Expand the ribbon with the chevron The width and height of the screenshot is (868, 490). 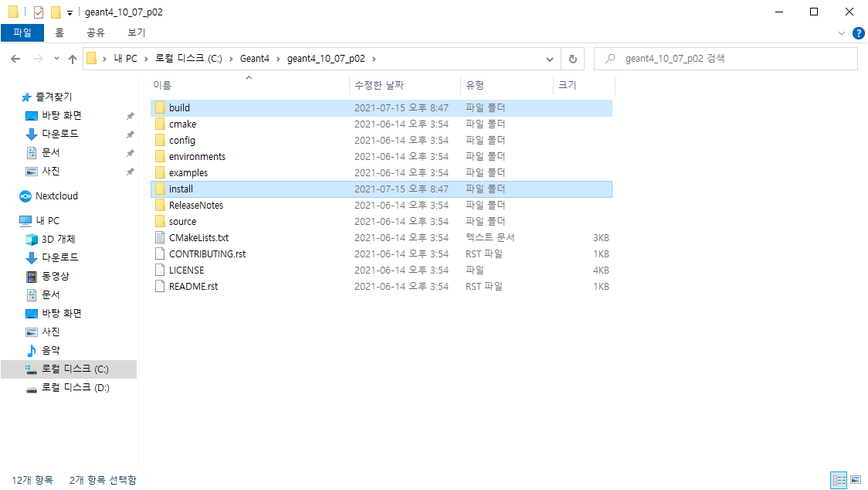(842, 33)
